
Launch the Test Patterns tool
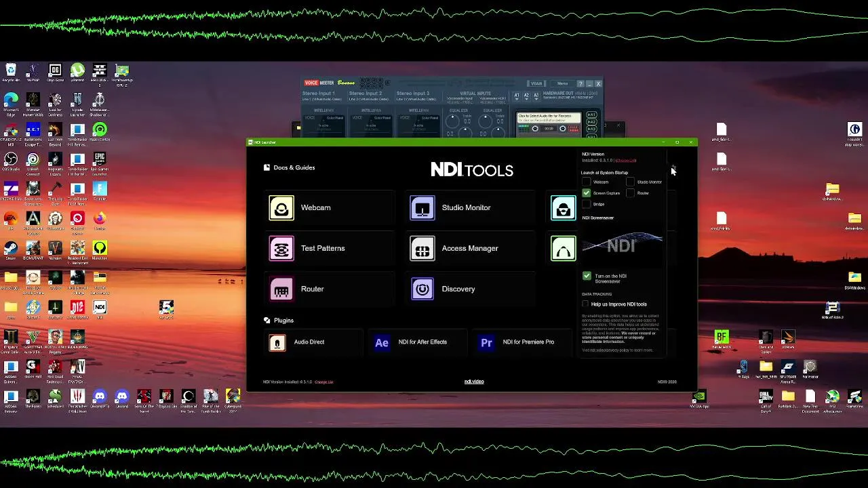pyautogui.click(x=331, y=248)
